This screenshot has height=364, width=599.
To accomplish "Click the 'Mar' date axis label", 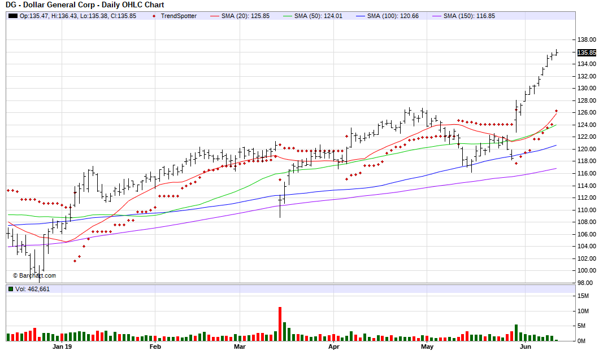I will pos(240,347).
